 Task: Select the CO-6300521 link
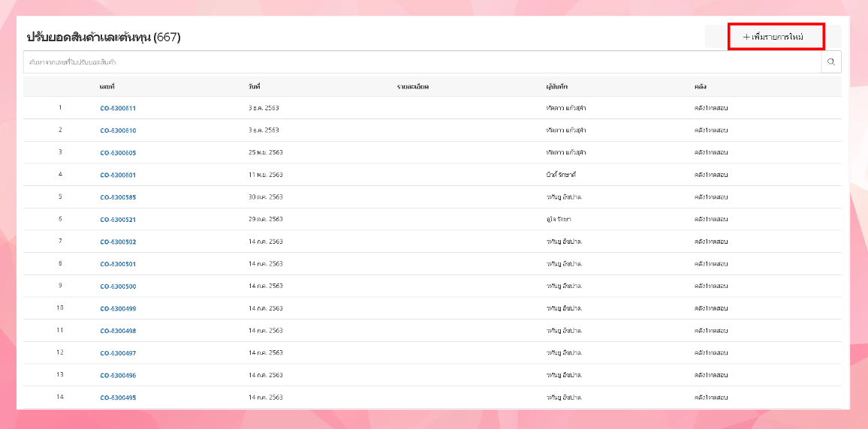[118, 220]
